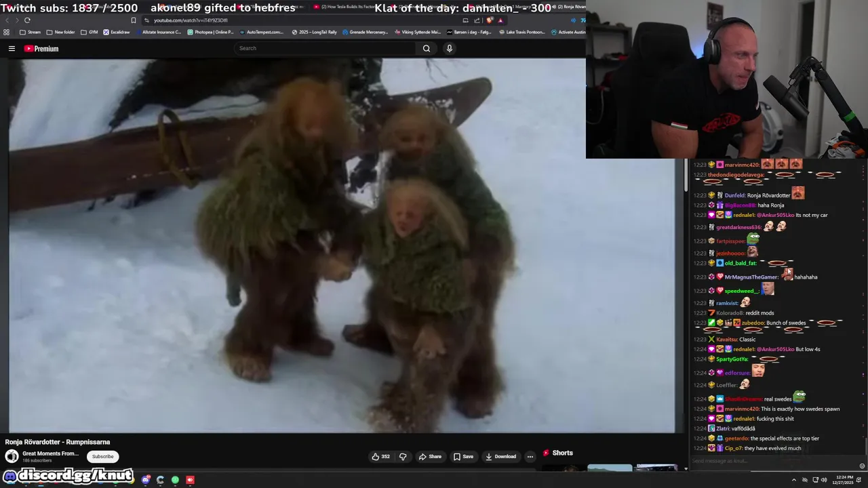The height and width of the screenshot is (488, 868).
Task: Start voice search with microphone icon
Action: tap(449, 48)
